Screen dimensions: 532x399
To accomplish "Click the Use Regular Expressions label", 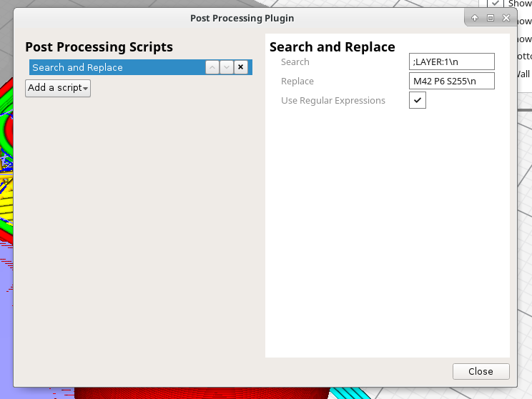I will 333,100.
